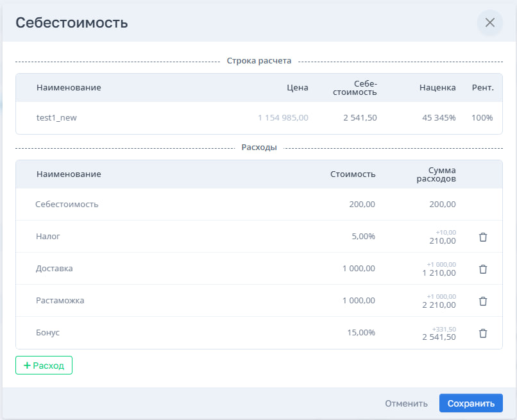Click the Наценка value 45 345%
Screen dimensions: 517x420
pyautogui.click(x=439, y=118)
